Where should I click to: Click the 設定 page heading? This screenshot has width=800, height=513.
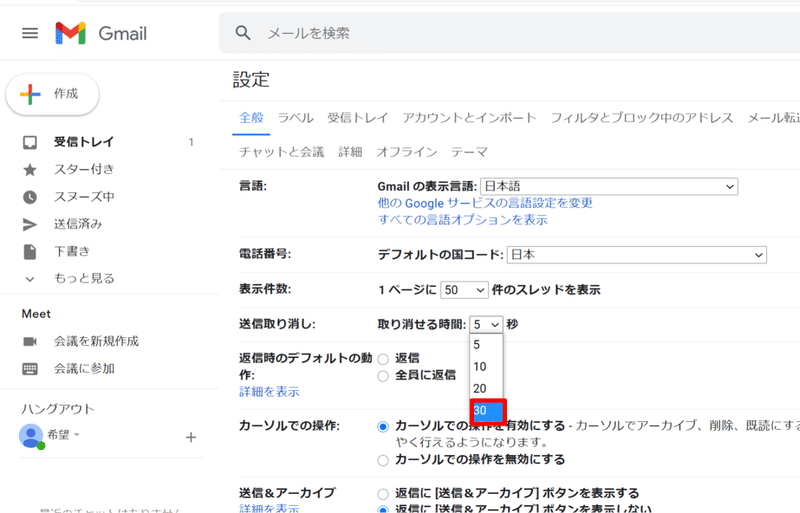click(251, 80)
